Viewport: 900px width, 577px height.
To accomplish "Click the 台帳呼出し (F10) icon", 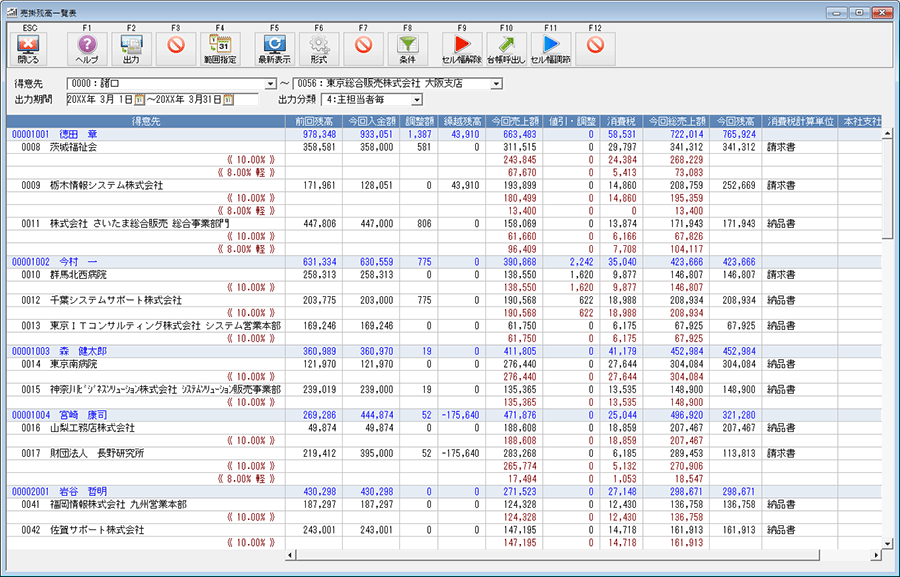I will click(x=506, y=49).
